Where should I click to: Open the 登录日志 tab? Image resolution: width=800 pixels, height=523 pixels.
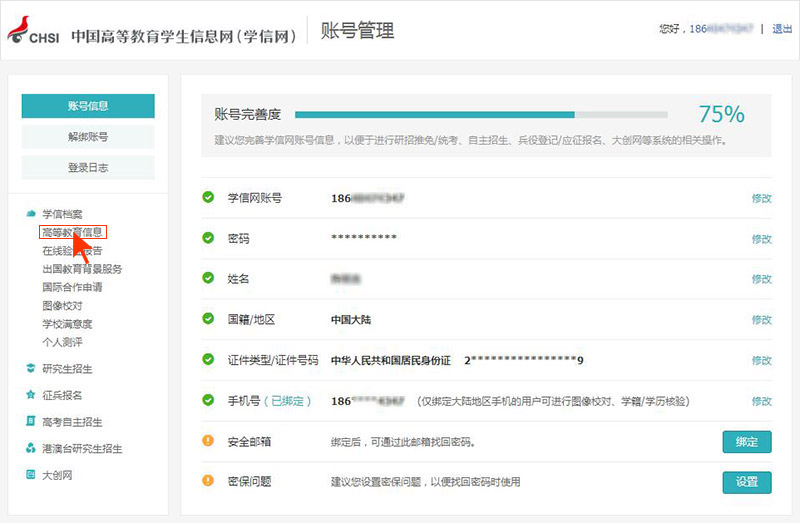coord(88,167)
